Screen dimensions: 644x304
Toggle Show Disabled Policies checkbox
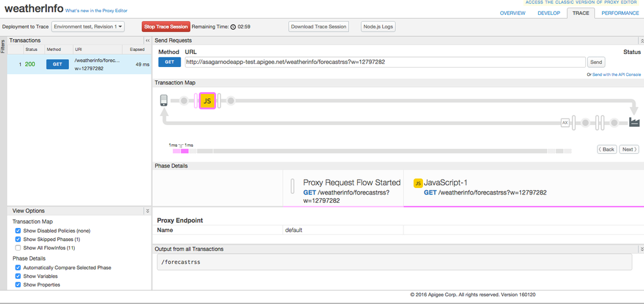[x=17, y=231]
